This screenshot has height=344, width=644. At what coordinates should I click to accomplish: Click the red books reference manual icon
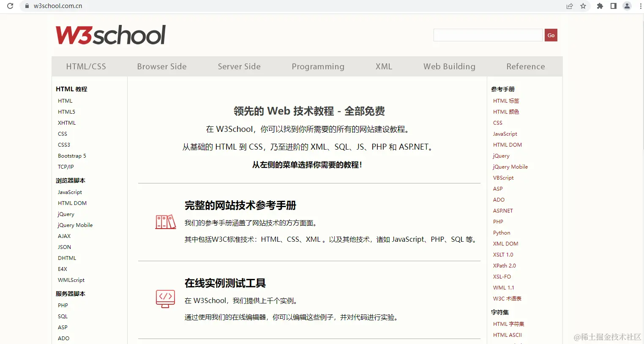166,222
